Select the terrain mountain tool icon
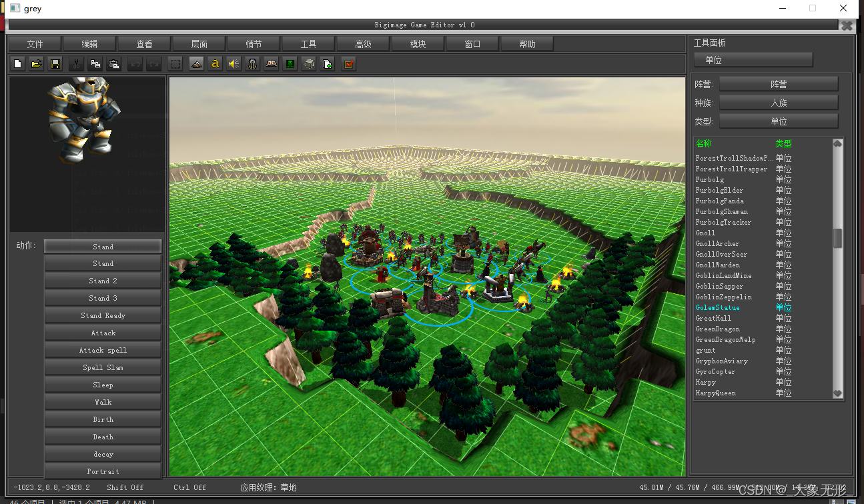This screenshot has width=864, height=504. pos(196,64)
